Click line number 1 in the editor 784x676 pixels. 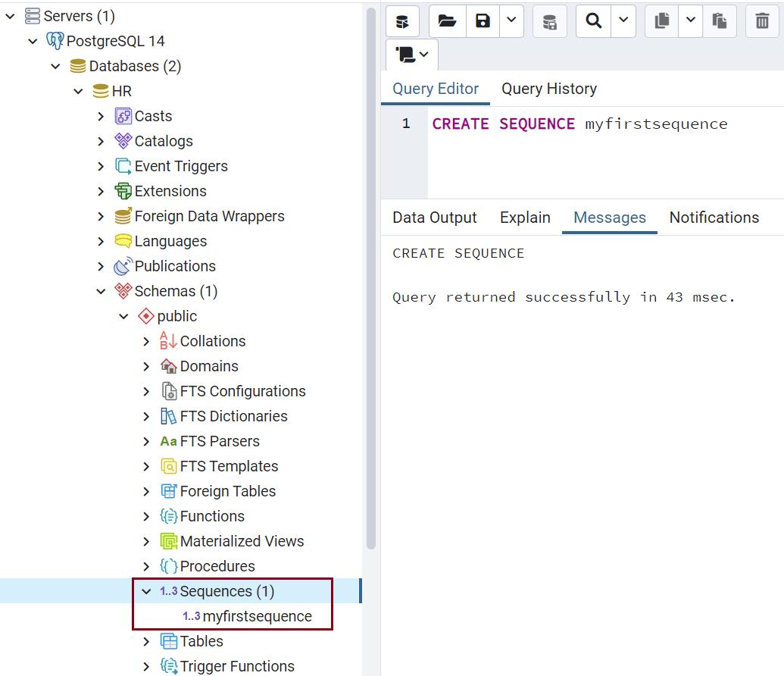point(406,123)
